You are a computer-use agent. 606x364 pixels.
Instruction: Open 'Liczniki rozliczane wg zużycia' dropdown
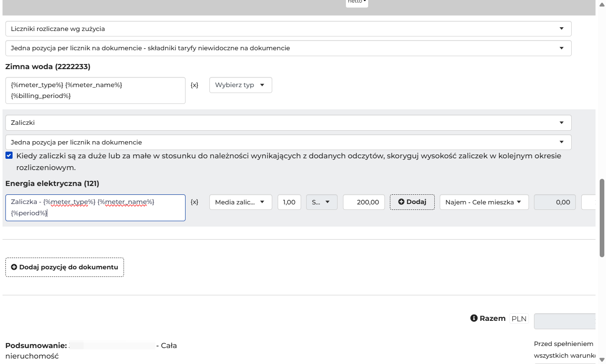coord(288,29)
